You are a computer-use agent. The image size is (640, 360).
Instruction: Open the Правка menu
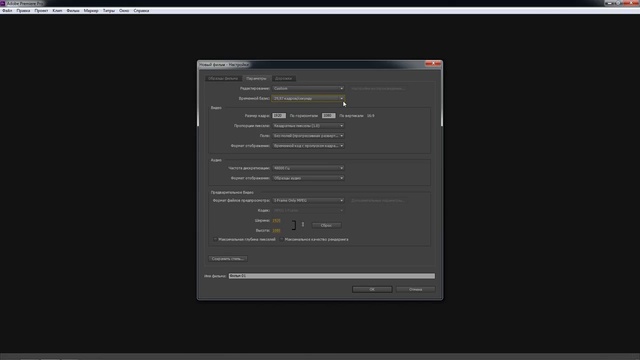coord(23,11)
